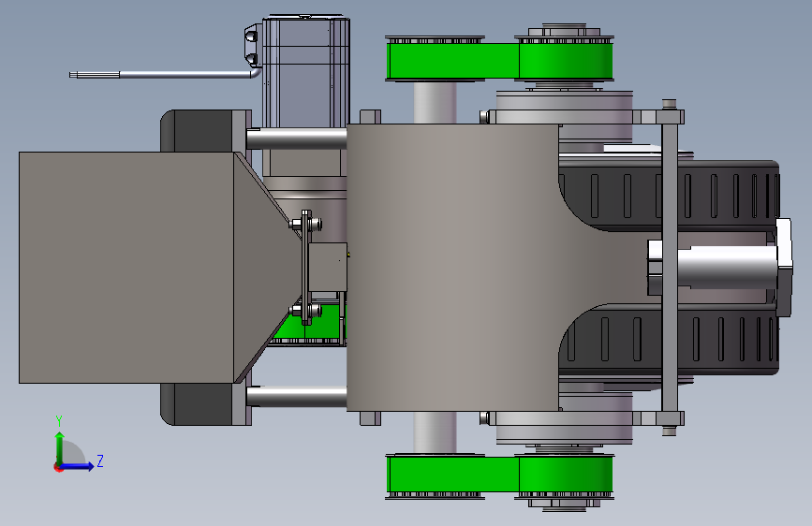Select the vertical cross bar on the right
The image size is (812, 526).
pyautogui.click(x=670, y=268)
